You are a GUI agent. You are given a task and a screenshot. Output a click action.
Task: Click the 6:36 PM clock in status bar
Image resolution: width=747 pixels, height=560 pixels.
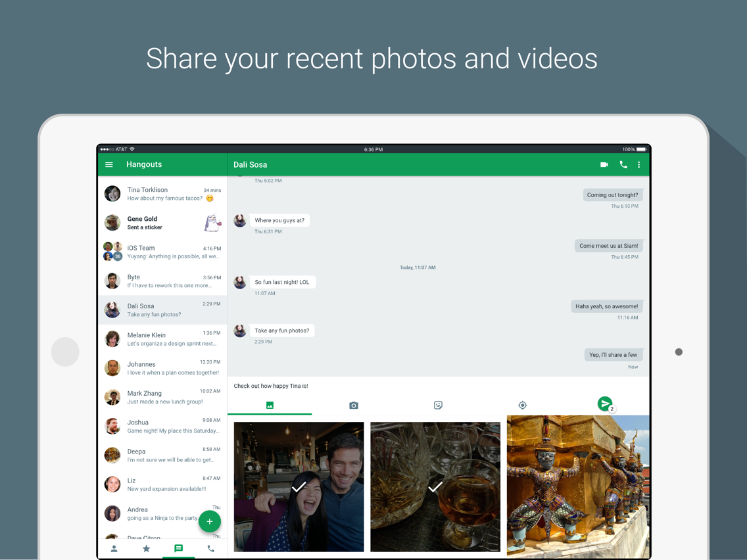[x=373, y=149]
